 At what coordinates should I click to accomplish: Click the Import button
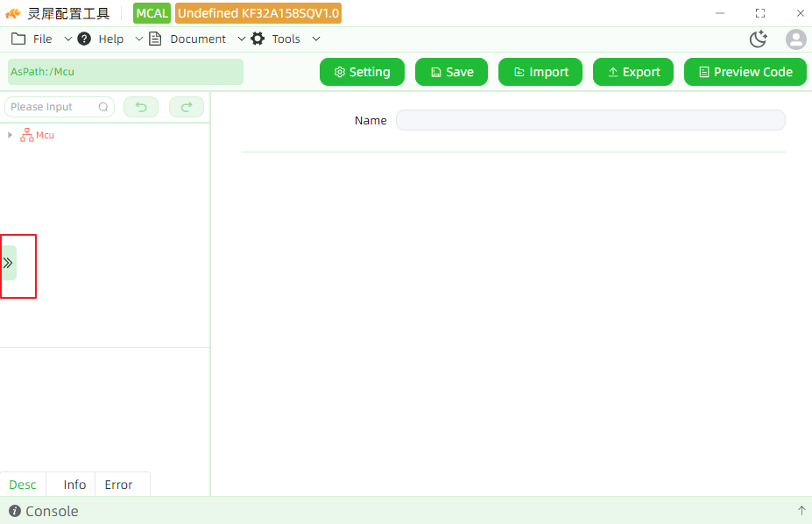pyautogui.click(x=540, y=72)
